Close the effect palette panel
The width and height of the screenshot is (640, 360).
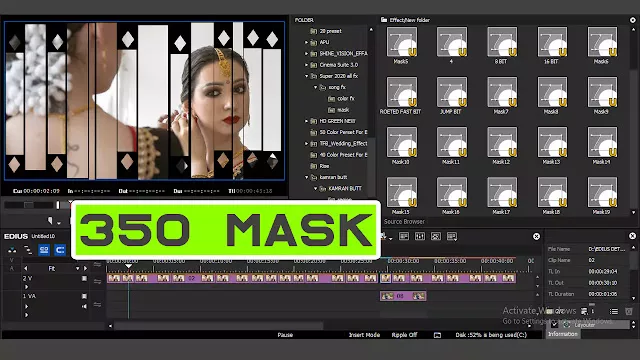[x=633, y=20]
